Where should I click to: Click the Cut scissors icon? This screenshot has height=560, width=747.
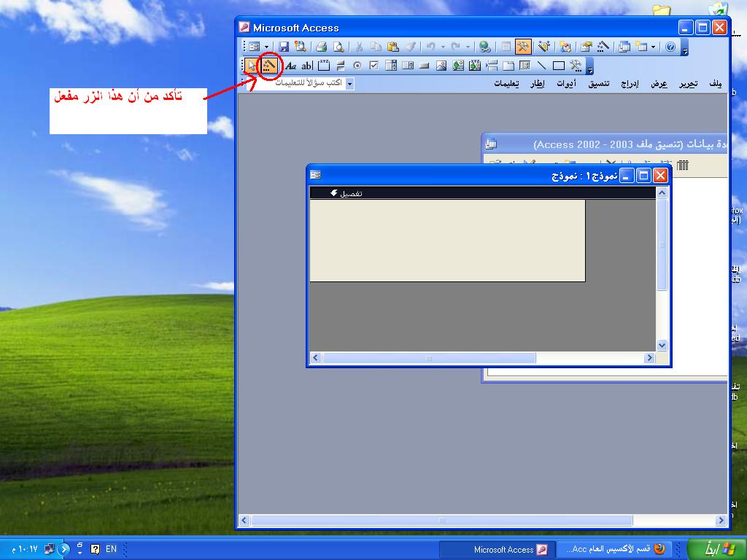click(x=359, y=47)
